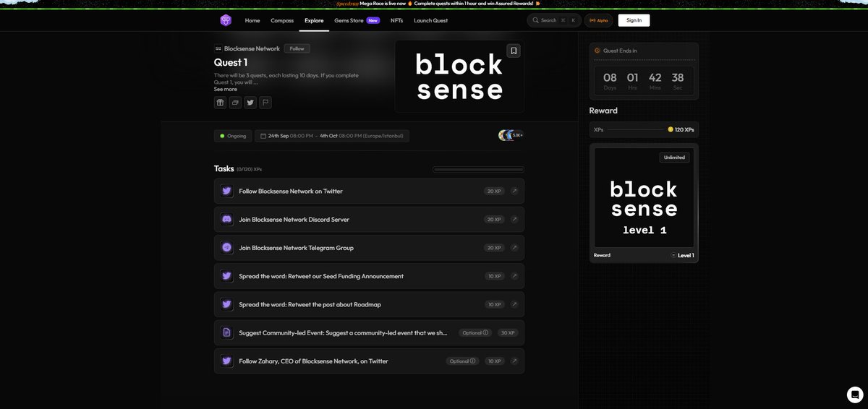Open the Gems Store navigation item
Viewport: 868px width, 409px height.
pos(349,20)
